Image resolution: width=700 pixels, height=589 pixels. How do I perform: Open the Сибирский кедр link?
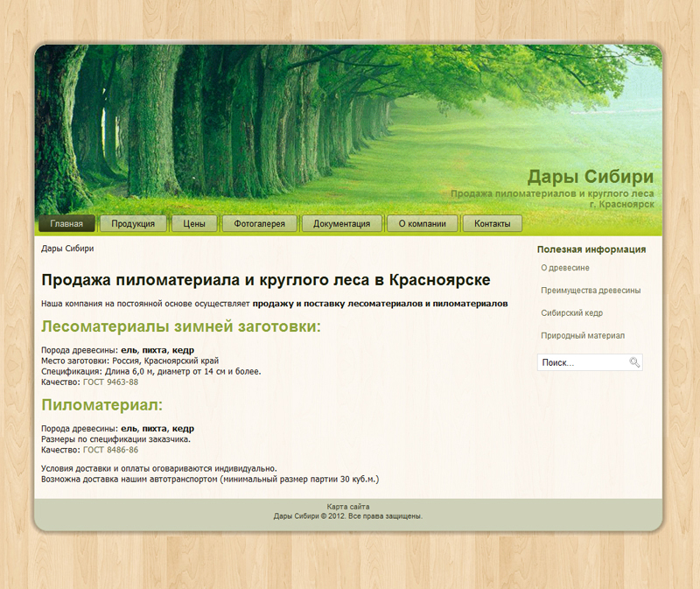572,313
